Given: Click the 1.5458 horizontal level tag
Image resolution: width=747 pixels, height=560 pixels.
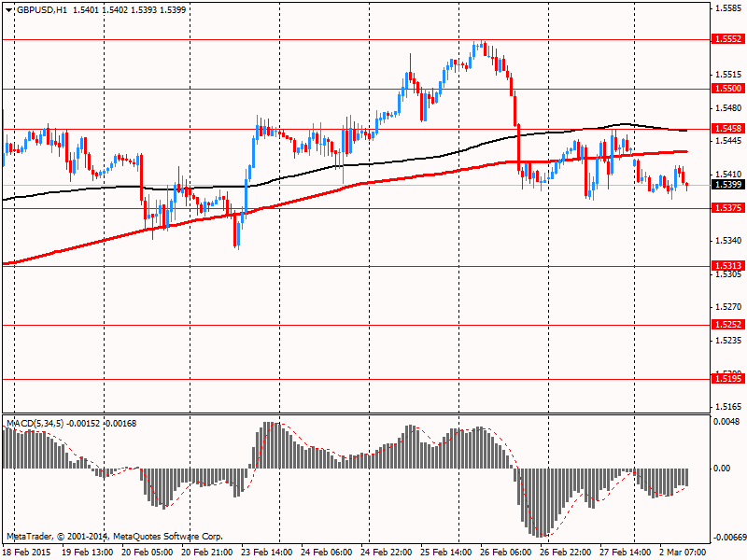Looking at the screenshot, I should [x=727, y=128].
